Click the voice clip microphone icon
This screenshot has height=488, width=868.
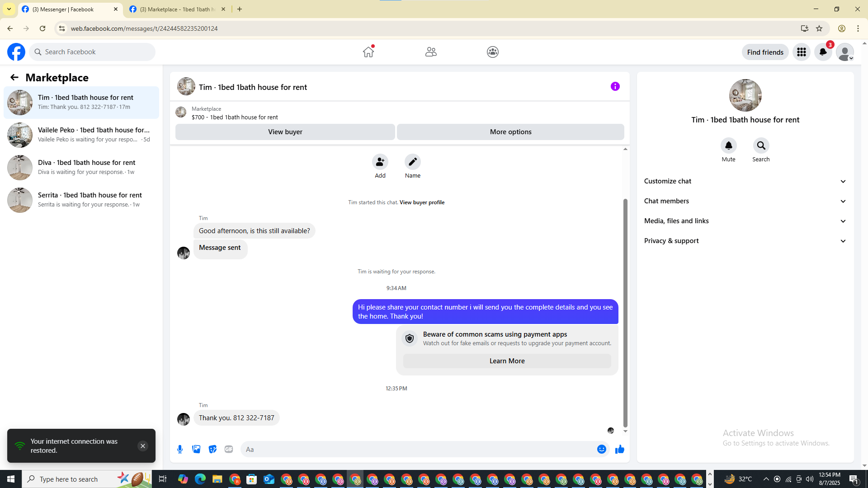tap(180, 449)
